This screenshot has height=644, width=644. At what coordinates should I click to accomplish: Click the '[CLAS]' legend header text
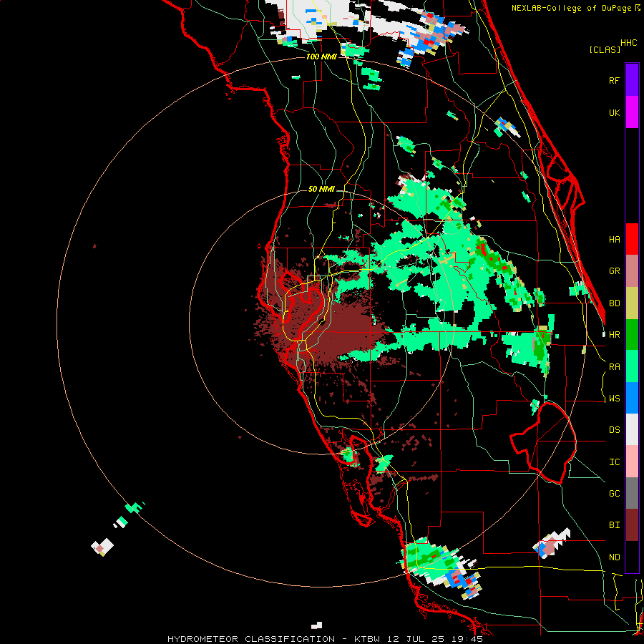tap(605, 50)
